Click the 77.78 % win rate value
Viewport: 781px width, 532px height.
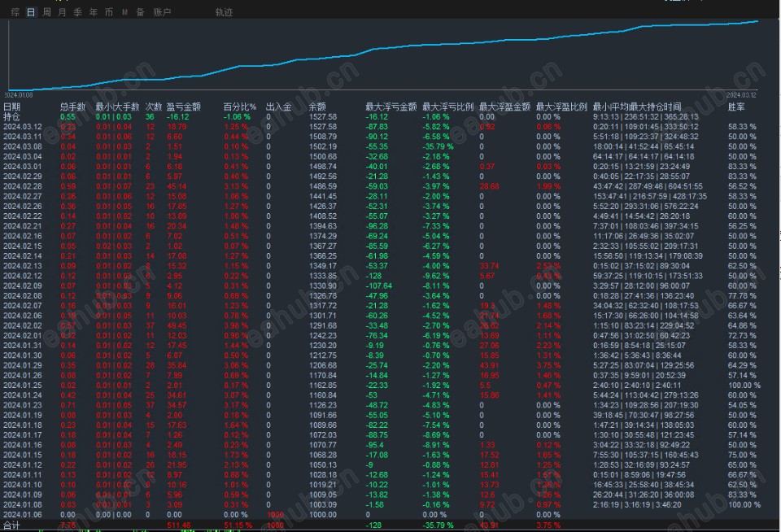(742, 296)
